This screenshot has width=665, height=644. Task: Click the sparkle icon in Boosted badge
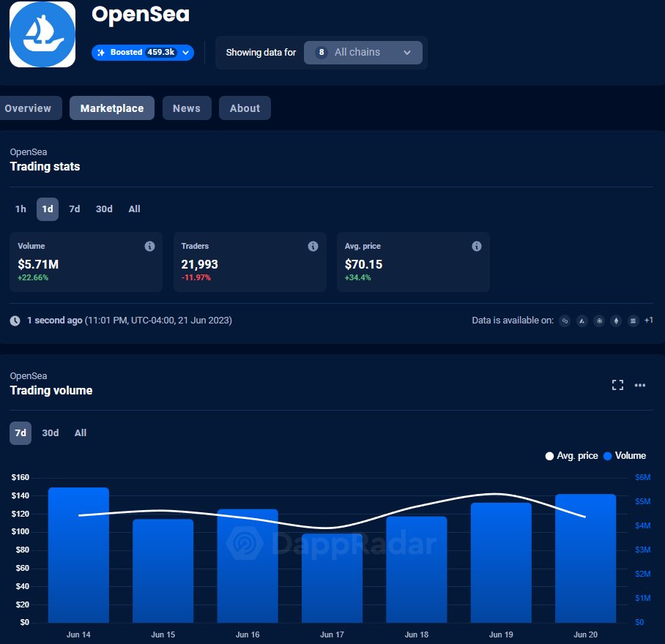101,53
